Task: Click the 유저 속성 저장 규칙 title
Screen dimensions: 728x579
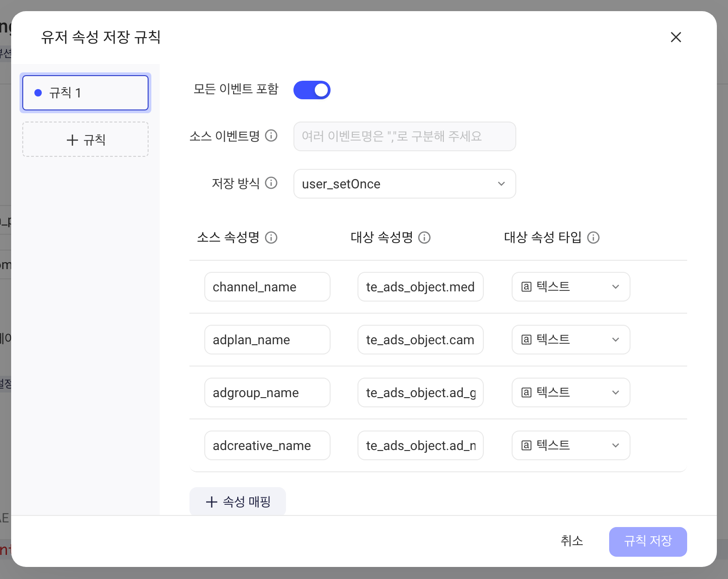Action: [x=101, y=37]
